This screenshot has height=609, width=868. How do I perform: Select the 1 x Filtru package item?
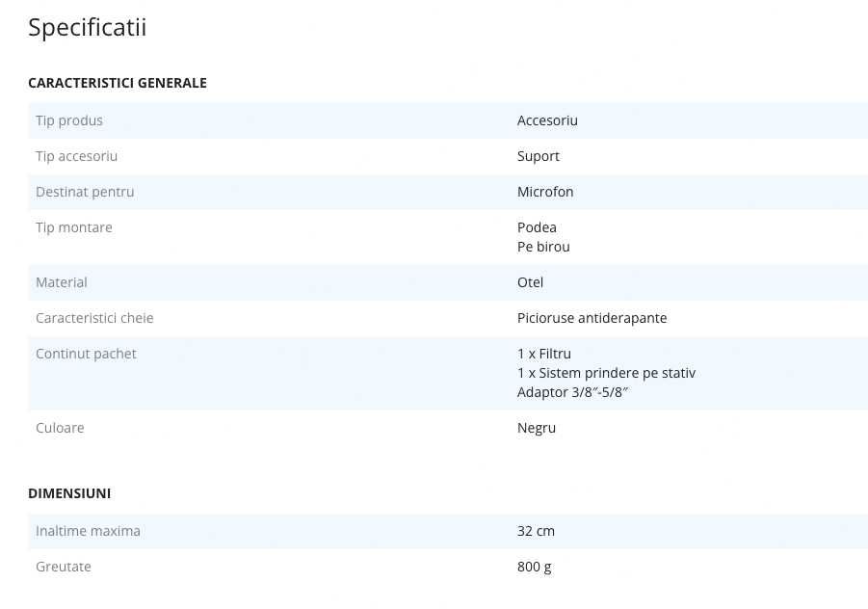click(544, 354)
